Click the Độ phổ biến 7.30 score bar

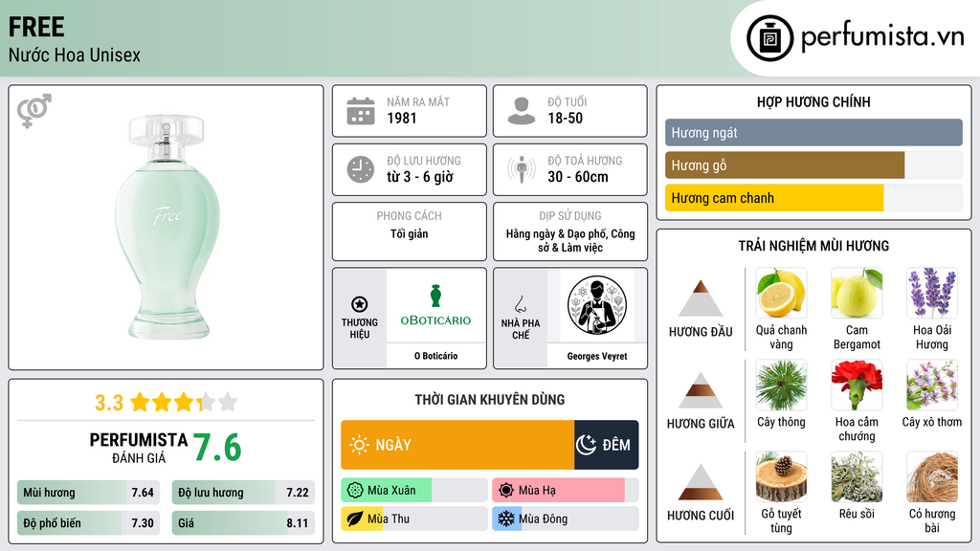(89, 523)
